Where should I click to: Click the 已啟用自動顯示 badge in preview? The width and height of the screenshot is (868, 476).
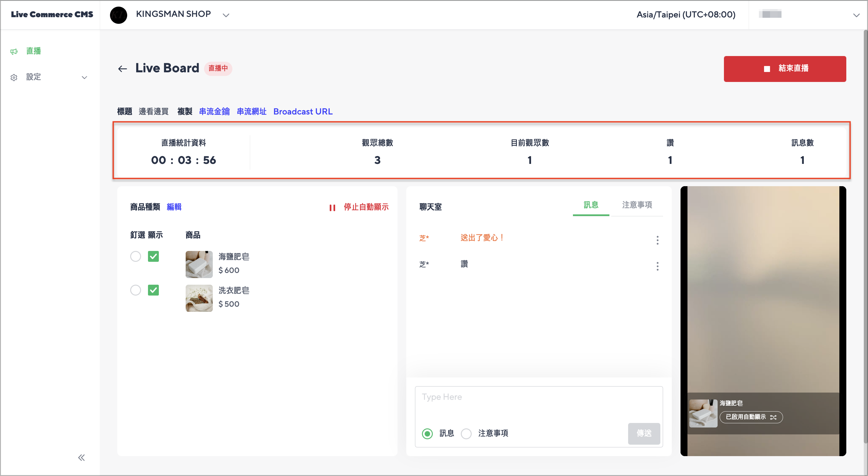click(x=751, y=417)
